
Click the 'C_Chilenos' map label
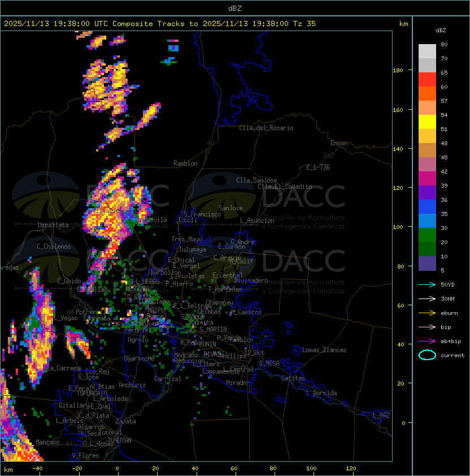54,246
